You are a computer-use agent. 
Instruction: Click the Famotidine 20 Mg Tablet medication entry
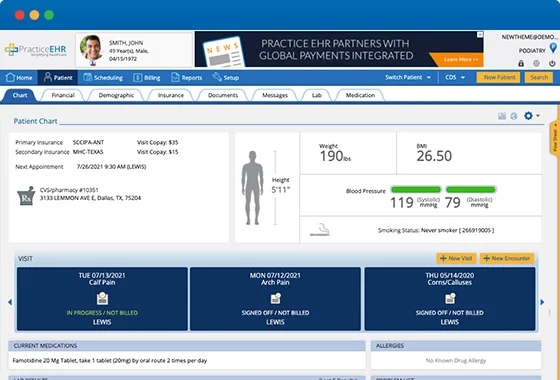(x=110, y=360)
